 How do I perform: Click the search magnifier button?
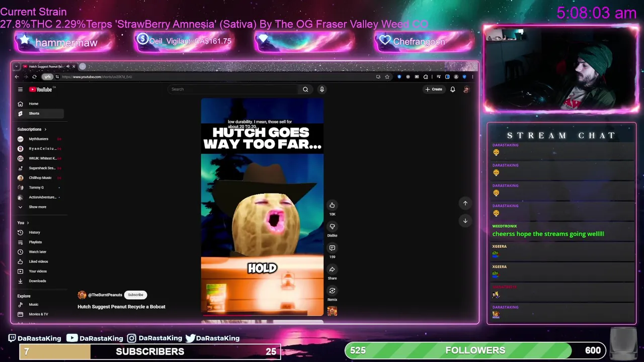tap(305, 89)
